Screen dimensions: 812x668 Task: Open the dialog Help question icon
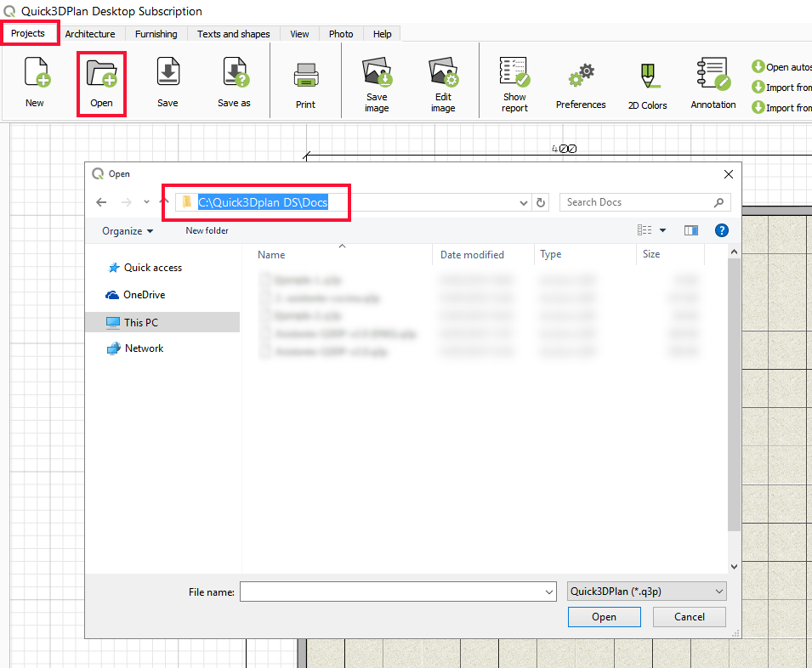tap(721, 230)
